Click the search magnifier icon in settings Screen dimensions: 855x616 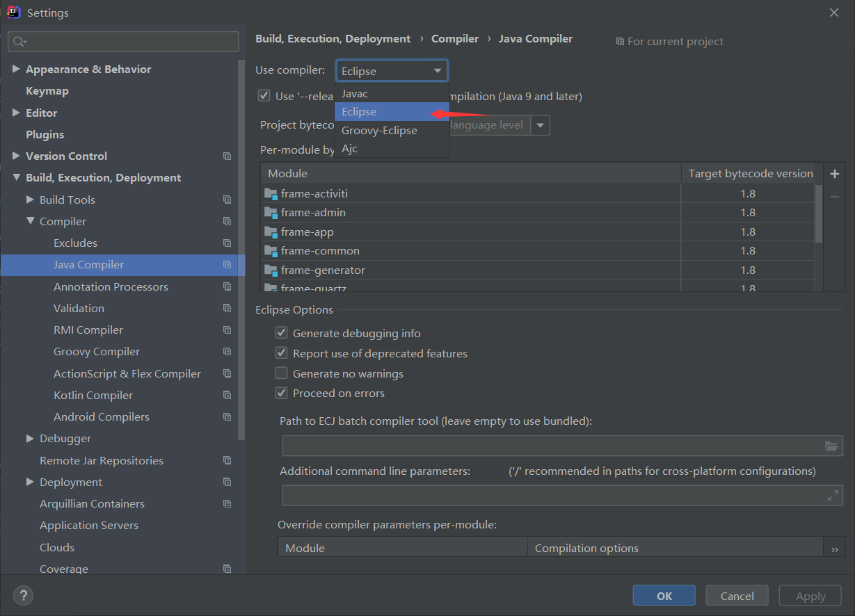click(19, 42)
